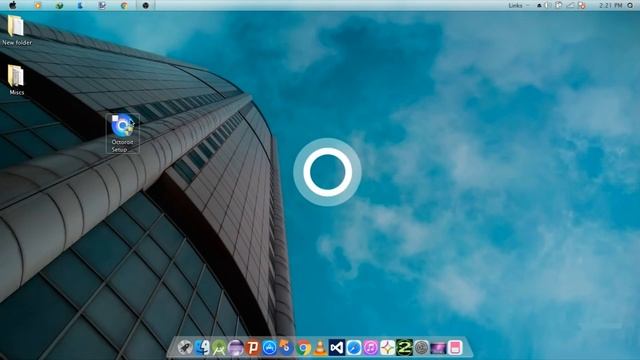Select the Octoroit Setup desktop icon
This screenshot has width=640, height=360.
pos(122,133)
